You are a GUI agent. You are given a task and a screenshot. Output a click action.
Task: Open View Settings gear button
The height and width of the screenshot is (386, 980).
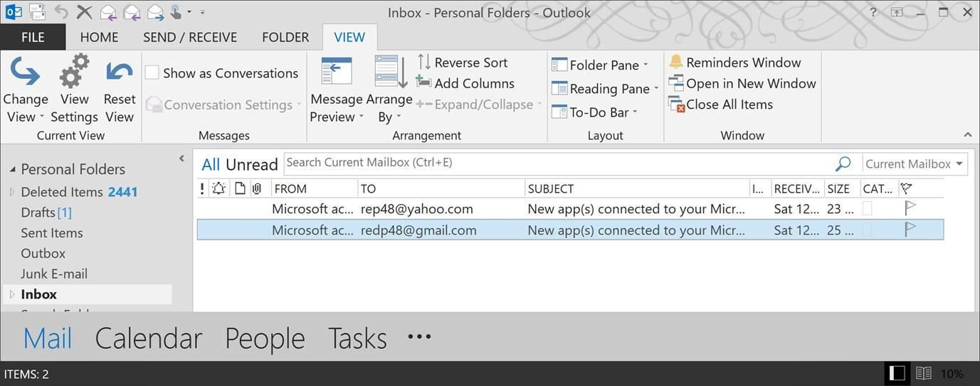pyautogui.click(x=74, y=88)
